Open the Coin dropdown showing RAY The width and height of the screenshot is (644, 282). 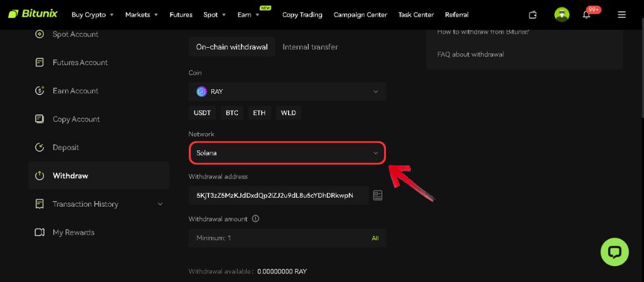click(x=287, y=92)
